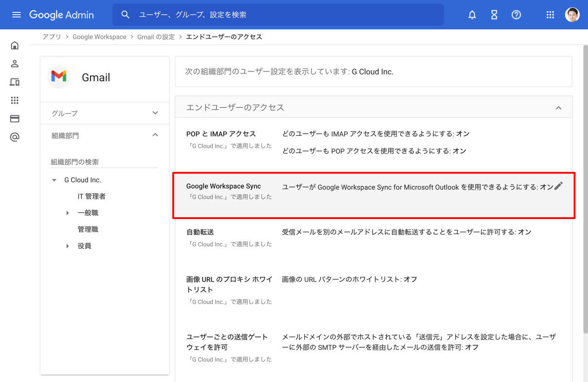Collapse the エンドユーザーのアクセス panel
This screenshot has width=588, height=382.
[559, 107]
